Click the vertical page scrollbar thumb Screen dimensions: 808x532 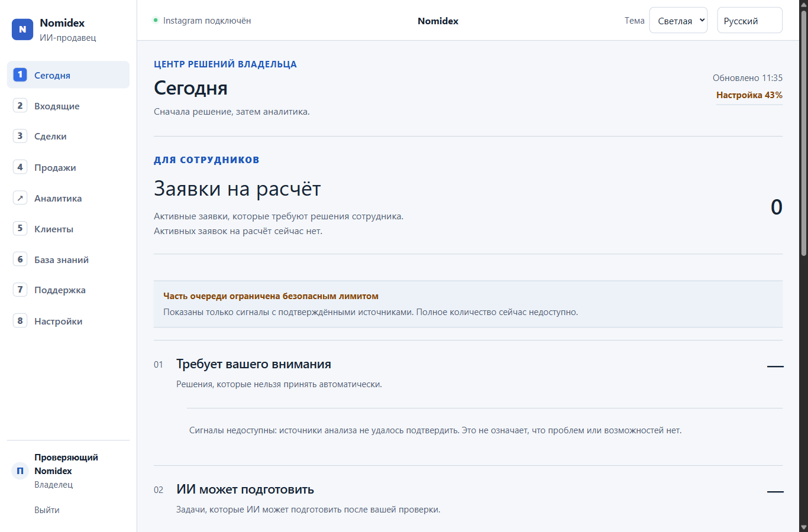pos(803,133)
